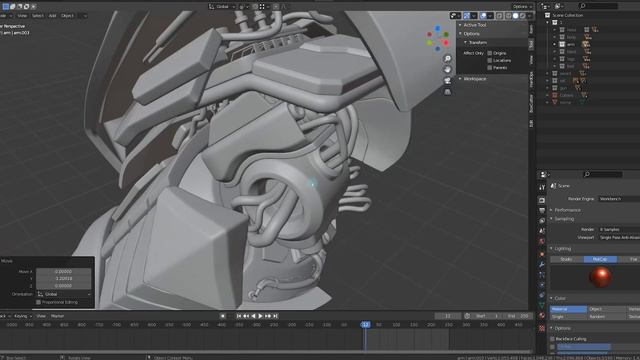Open the Output properties tab icon
Viewport: 640px width, 360px height.
[x=542, y=211]
